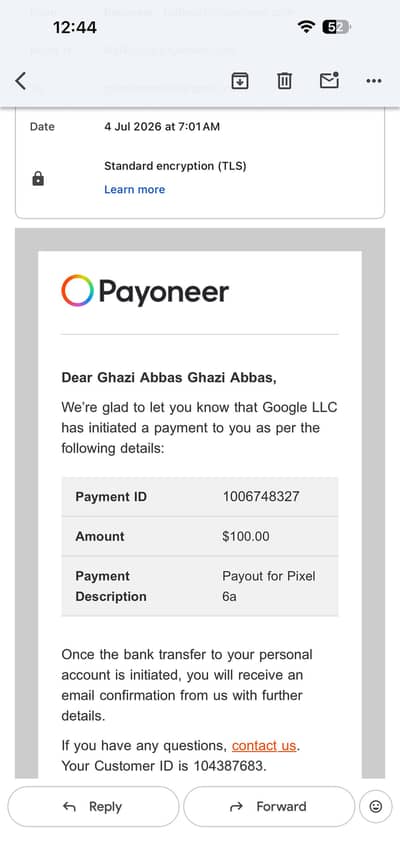
Task: Tap the Standard encryption (TLS) text
Action: click(175, 166)
